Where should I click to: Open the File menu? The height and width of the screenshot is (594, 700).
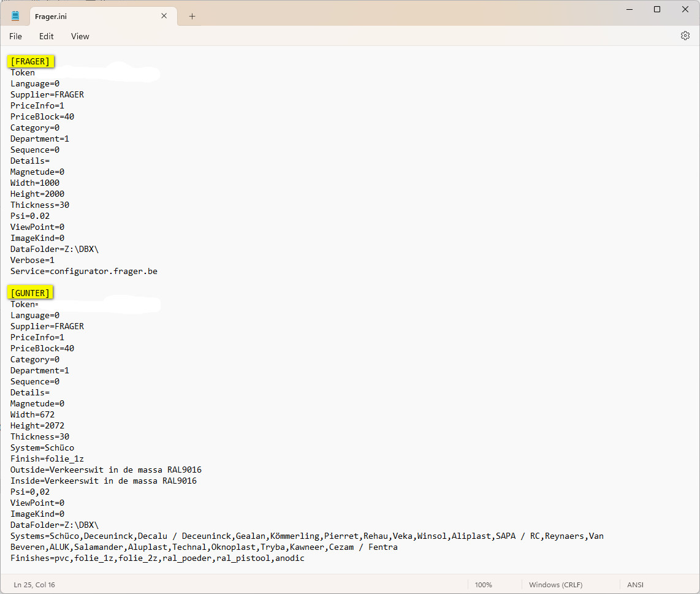pyautogui.click(x=15, y=36)
